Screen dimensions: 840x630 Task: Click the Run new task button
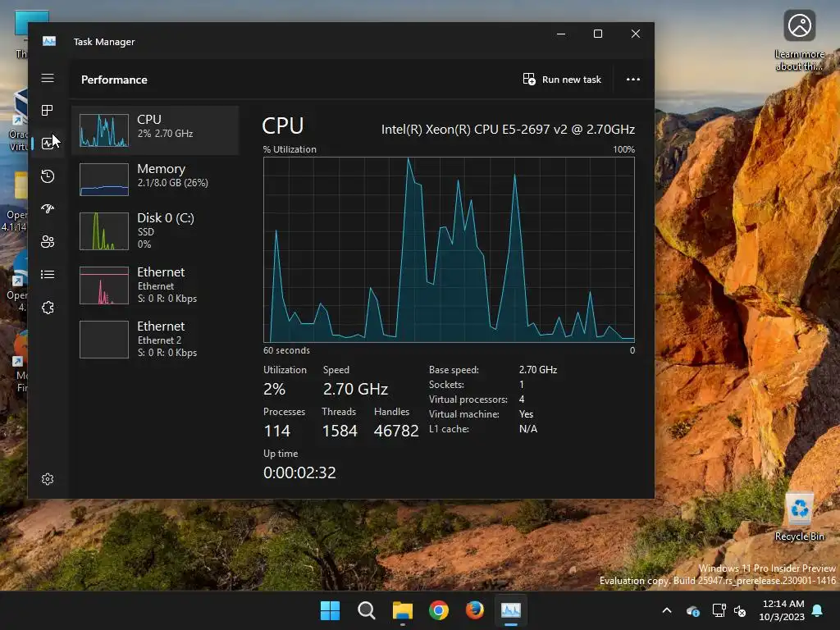(x=562, y=80)
